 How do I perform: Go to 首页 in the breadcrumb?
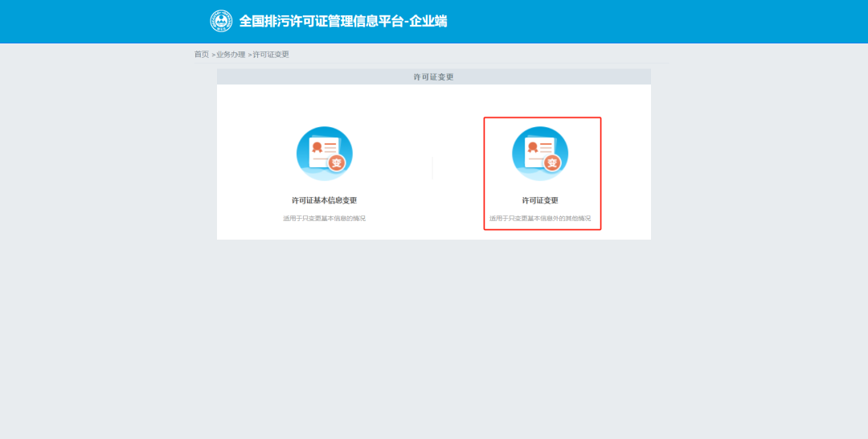click(x=201, y=55)
